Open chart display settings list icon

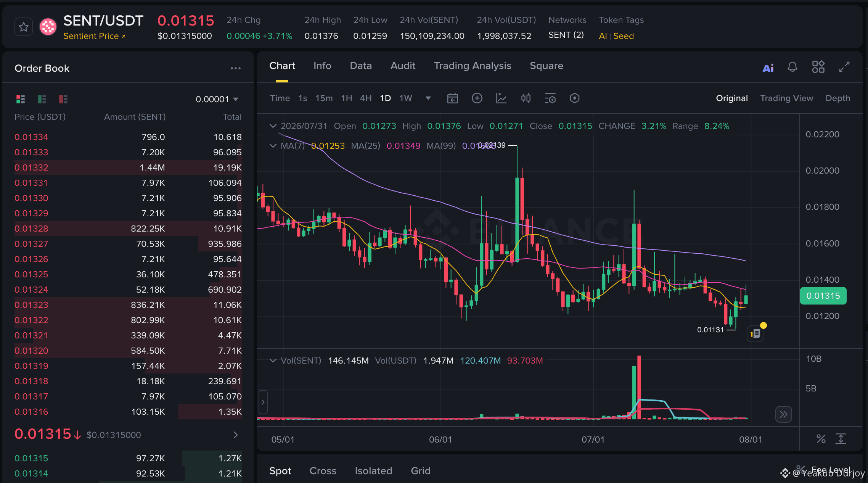(x=550, y=98)
